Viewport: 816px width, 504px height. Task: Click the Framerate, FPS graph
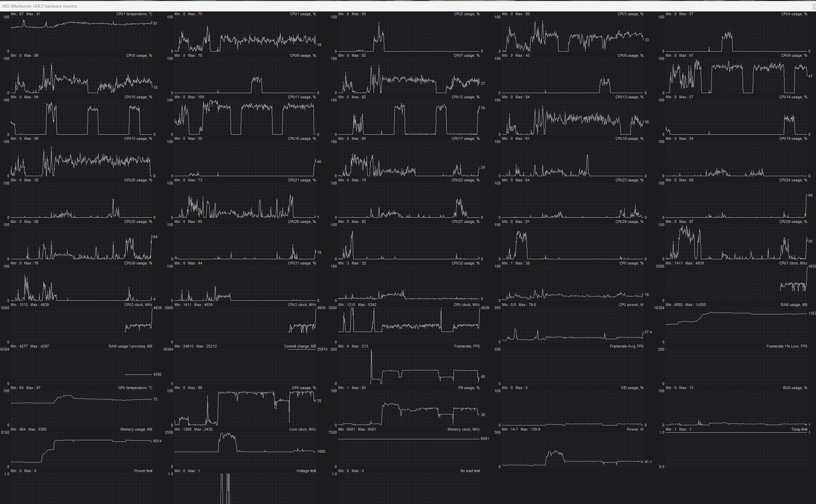[409, 366]
